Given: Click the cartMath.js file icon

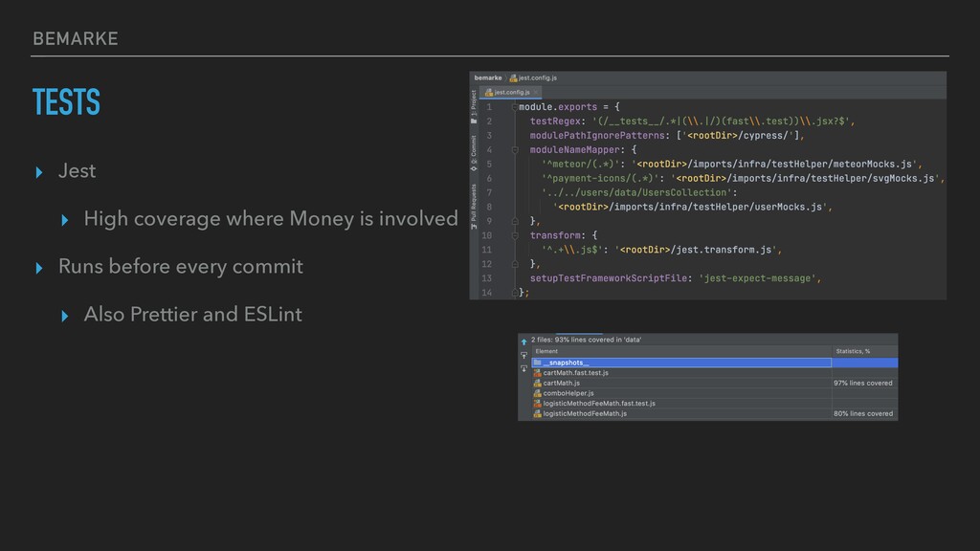Looking at the screenshot, I should point(537,383).
